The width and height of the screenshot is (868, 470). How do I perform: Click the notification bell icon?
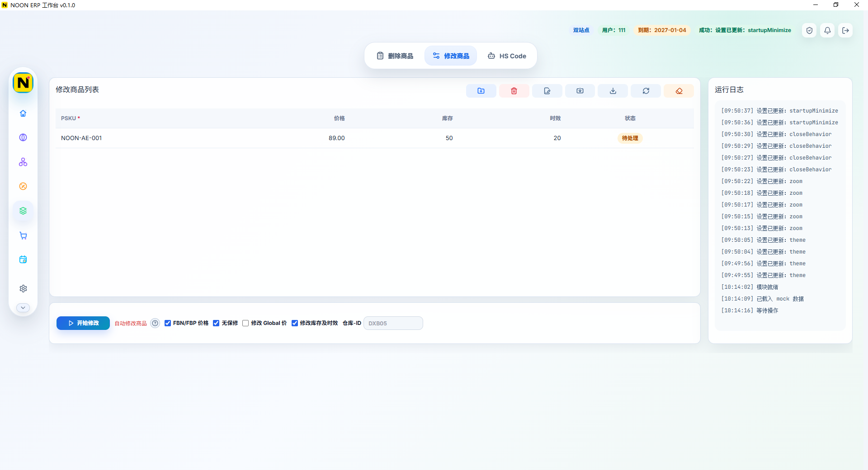(827, 30)
